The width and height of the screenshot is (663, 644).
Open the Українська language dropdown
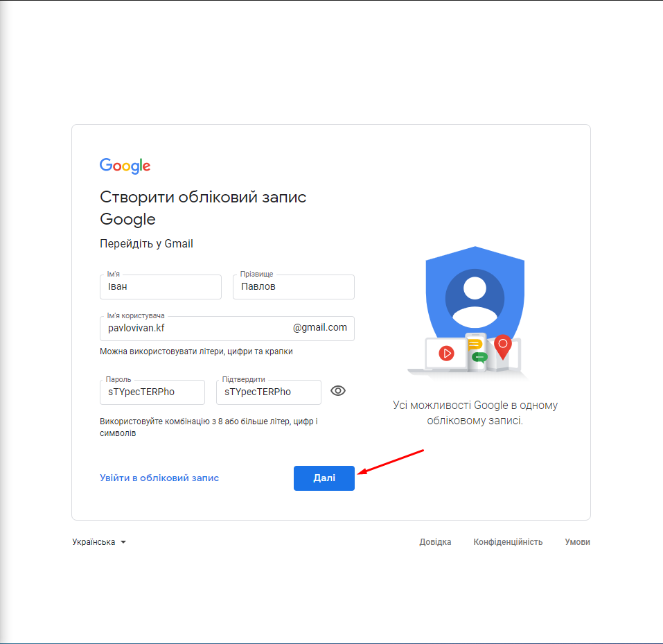99,542
